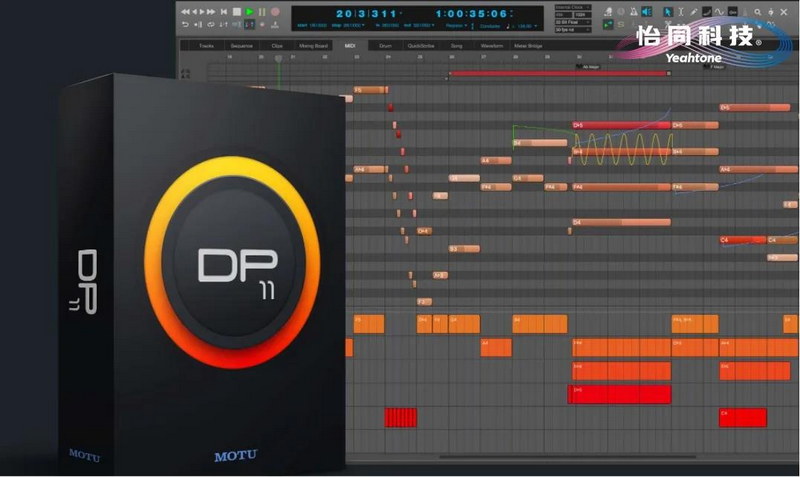Open the 30 fps nd frame rate dropdown
Screen dimensions: 800x477
click(573, 30)
